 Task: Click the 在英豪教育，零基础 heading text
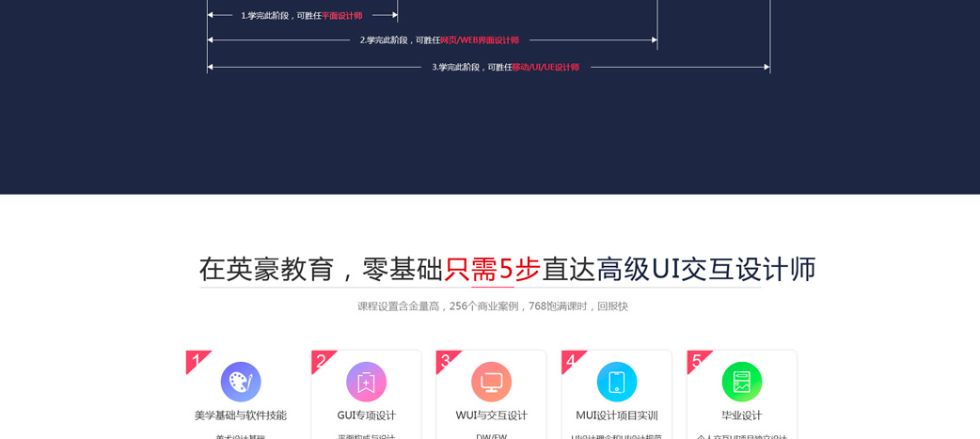pyautogui.click(x=322, y=270)
